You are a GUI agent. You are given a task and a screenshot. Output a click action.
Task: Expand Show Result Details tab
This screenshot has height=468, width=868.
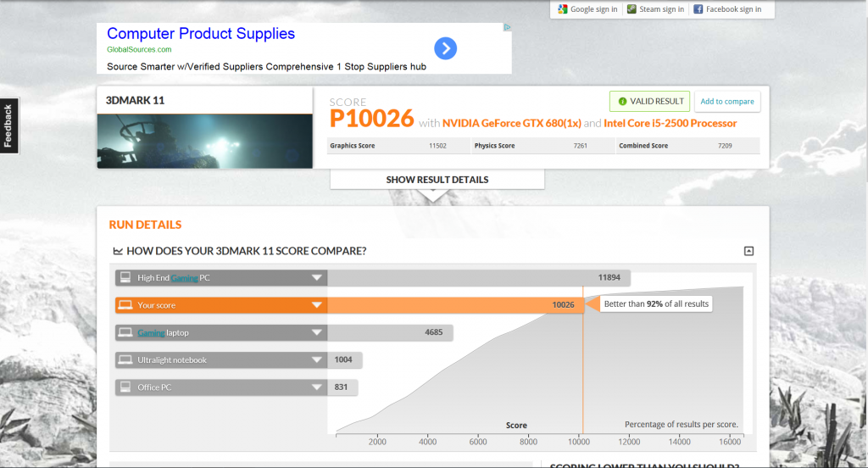(437, 180)
